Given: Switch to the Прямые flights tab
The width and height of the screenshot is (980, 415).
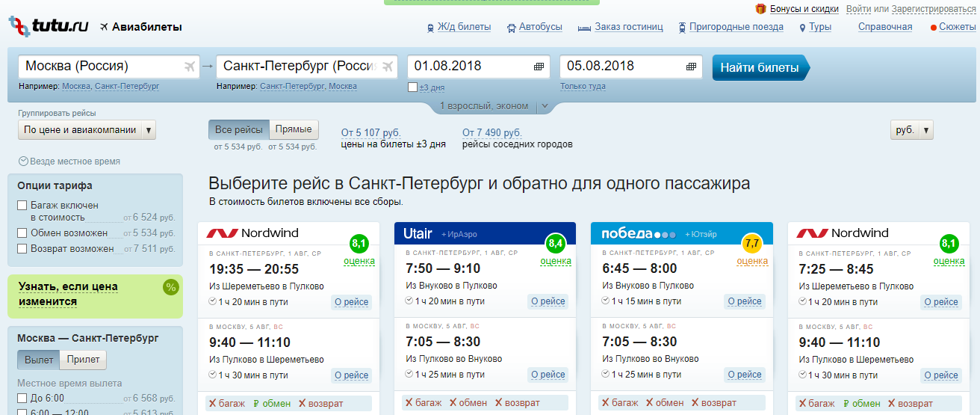Looking at the screenshot, I should point(293,129).
